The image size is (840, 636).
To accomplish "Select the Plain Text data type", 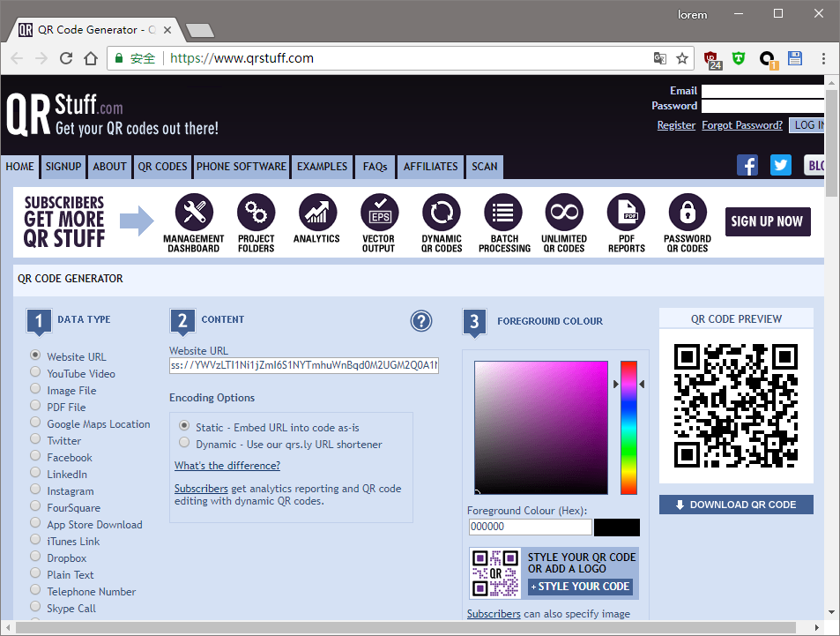I will 35,572.
